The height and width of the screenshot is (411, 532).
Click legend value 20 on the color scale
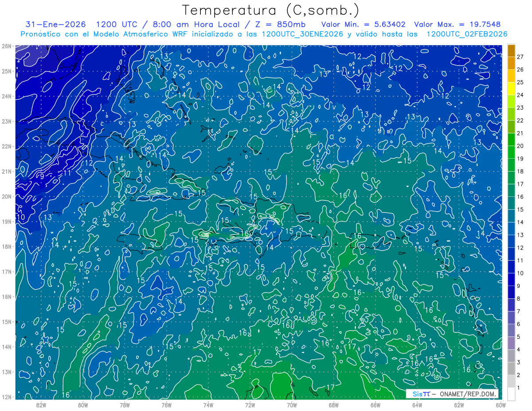point(520,146)
